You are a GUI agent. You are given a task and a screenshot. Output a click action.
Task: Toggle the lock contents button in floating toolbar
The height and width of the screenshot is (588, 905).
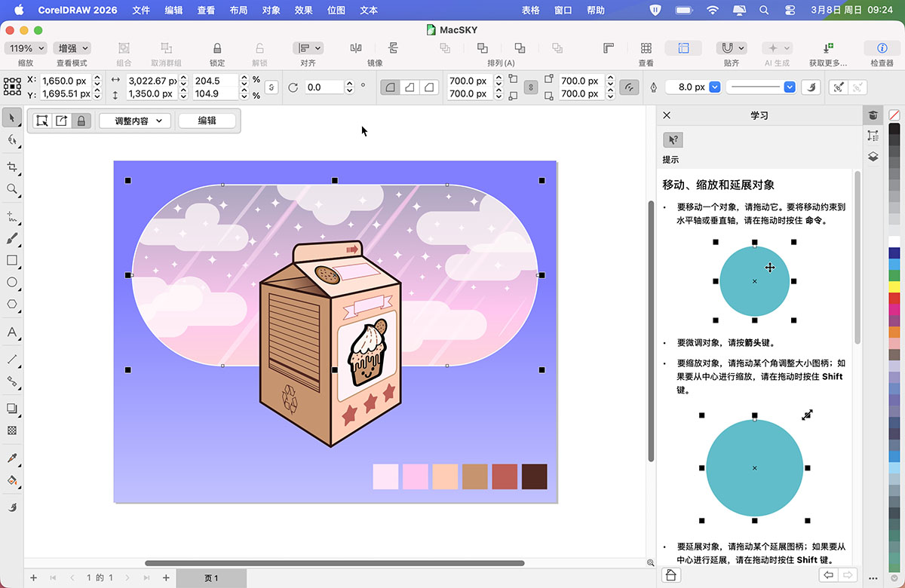click(x=81, y=121)
